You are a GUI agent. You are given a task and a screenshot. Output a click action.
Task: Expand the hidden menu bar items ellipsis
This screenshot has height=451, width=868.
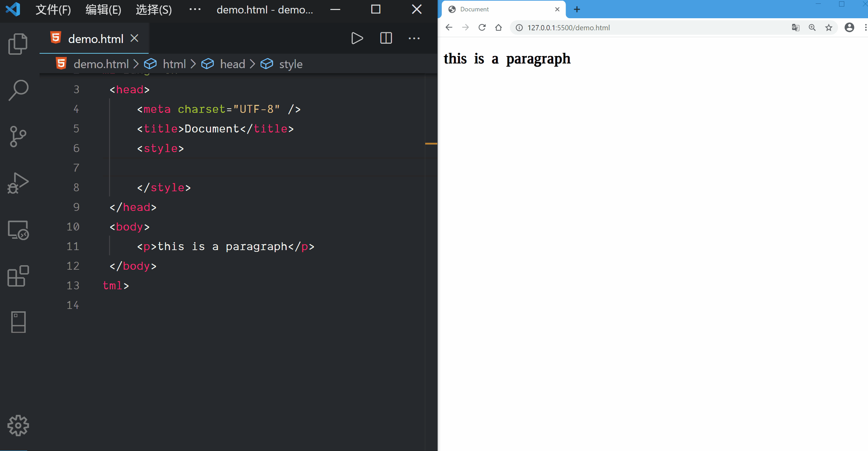pyautogui.click(x=195, y=10)
